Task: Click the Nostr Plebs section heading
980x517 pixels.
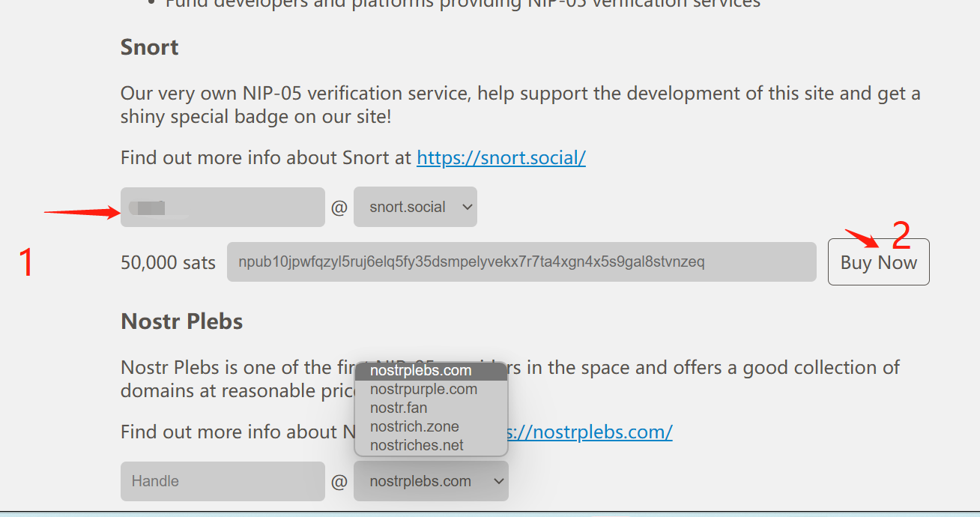Action: 182,321
